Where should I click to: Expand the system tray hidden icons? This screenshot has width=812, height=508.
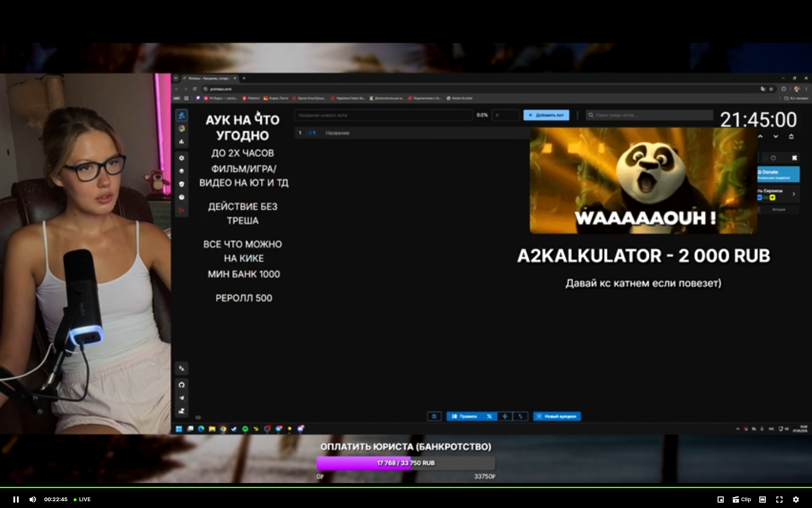pos(738,429)
